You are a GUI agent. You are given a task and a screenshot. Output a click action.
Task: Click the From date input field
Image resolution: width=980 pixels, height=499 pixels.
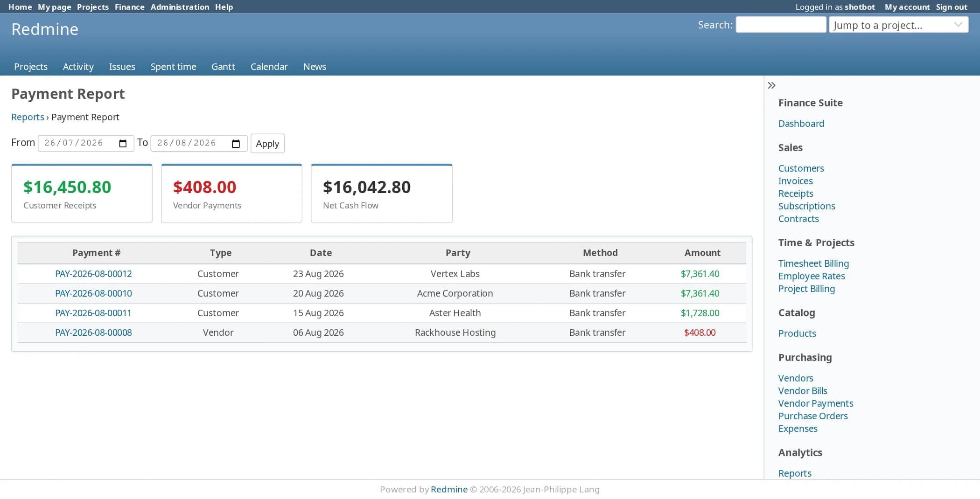coord(86,143)
